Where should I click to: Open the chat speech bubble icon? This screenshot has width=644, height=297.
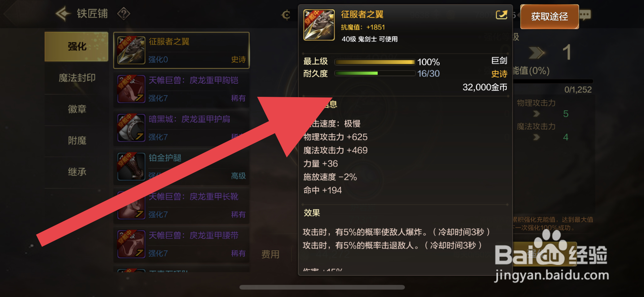[x=585, y=15]
